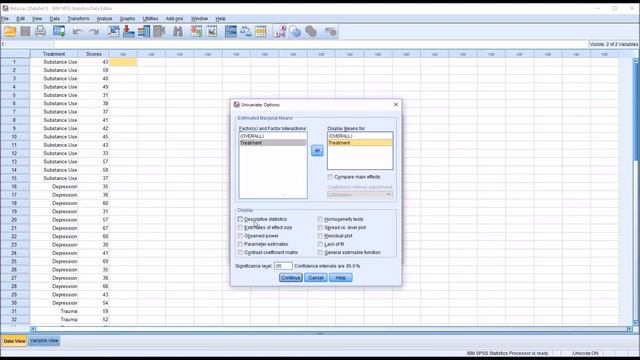Click the Split file icon

click(x=231, y=31)
